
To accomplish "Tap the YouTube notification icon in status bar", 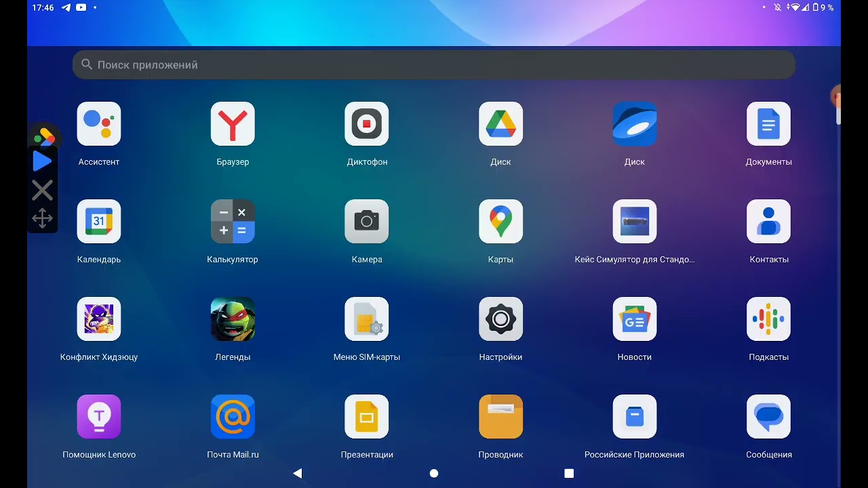I will tap(81, 7).
